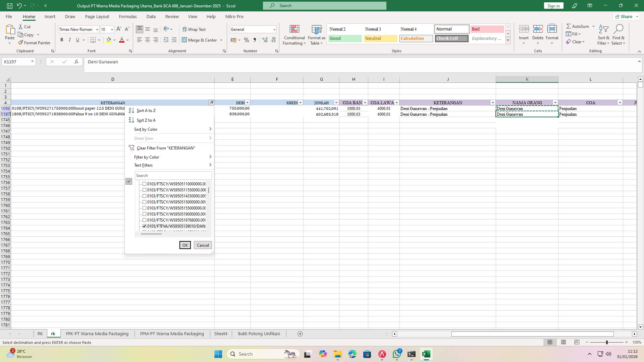The height and width of the screenshot is (362, 644).
Task: Click OK to apply the filter
Action: coord(185,245)
